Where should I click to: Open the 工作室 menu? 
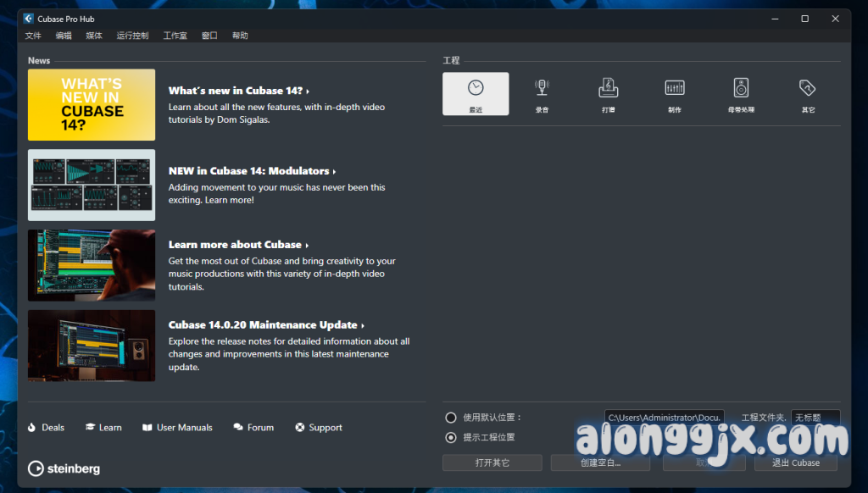(x=175, y=36)
